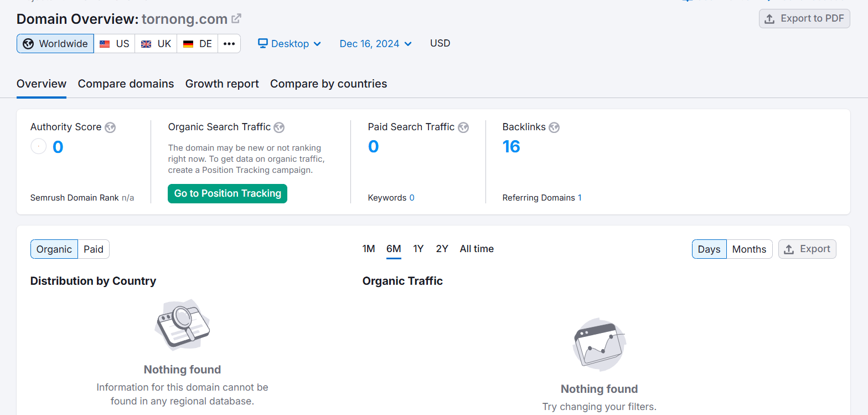Open more countries with the three dots
The image size is (868, 415).
click(x=229, y=44)
